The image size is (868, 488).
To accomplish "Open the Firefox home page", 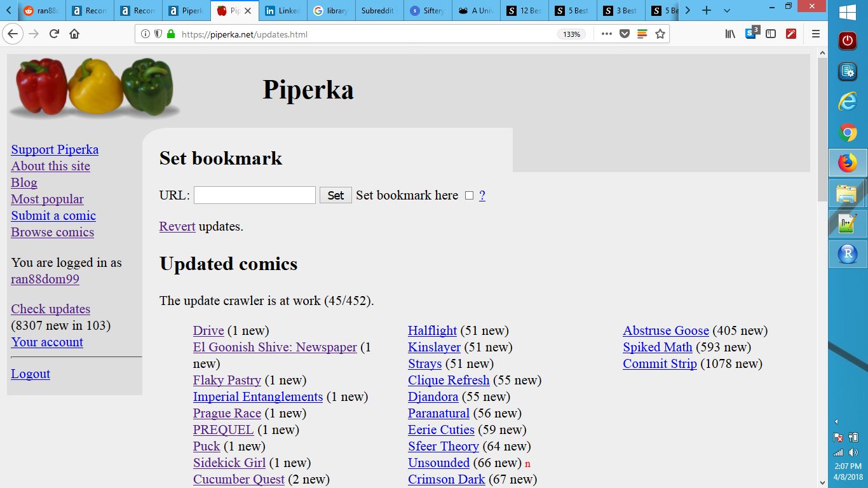I will click(x=74, y=34).
